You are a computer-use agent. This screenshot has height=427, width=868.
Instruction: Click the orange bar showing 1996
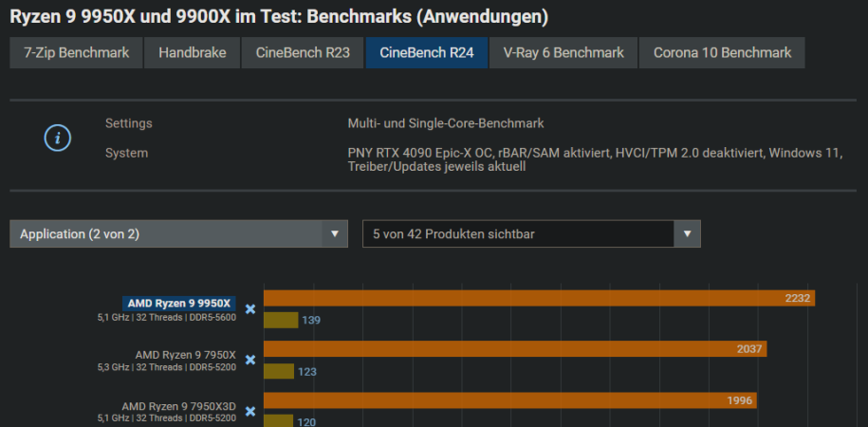(x=509, y=399)
